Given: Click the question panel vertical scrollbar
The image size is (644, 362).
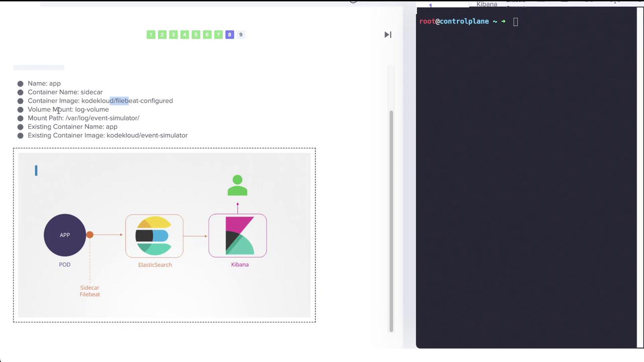Looking at the screenshot, I should [391, 221].
